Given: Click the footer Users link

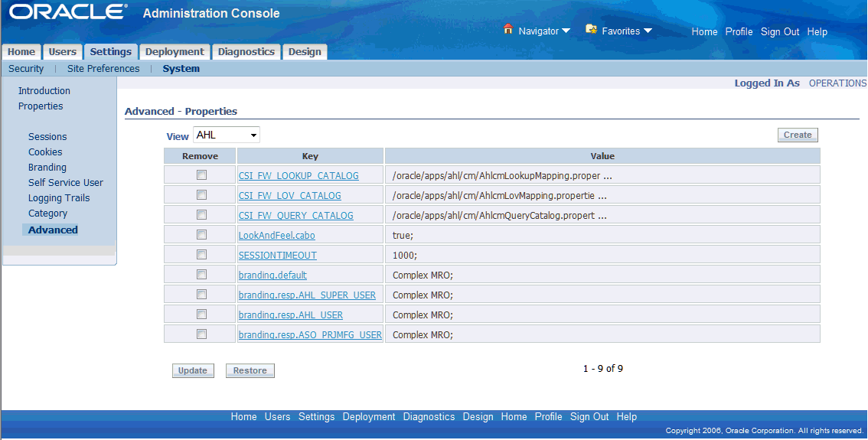Looking at the screenshot, I should coord(277,417).
